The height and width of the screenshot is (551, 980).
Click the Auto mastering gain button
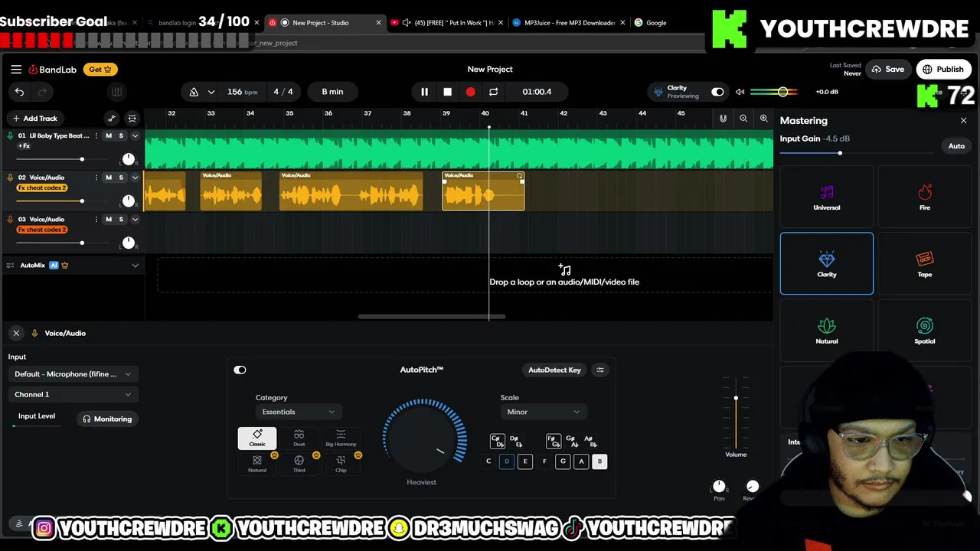pos(956,146)
